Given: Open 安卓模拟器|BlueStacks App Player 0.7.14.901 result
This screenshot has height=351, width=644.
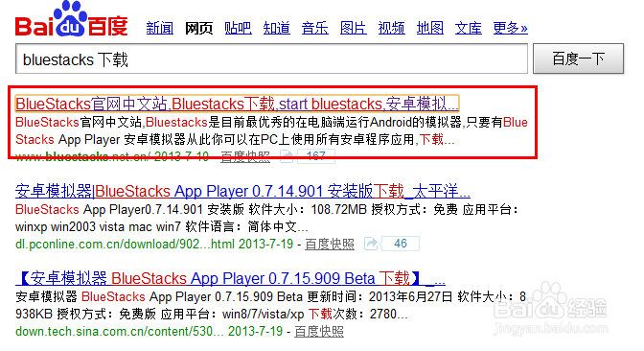Looking at the screenshot, I should tap(242, 191).
